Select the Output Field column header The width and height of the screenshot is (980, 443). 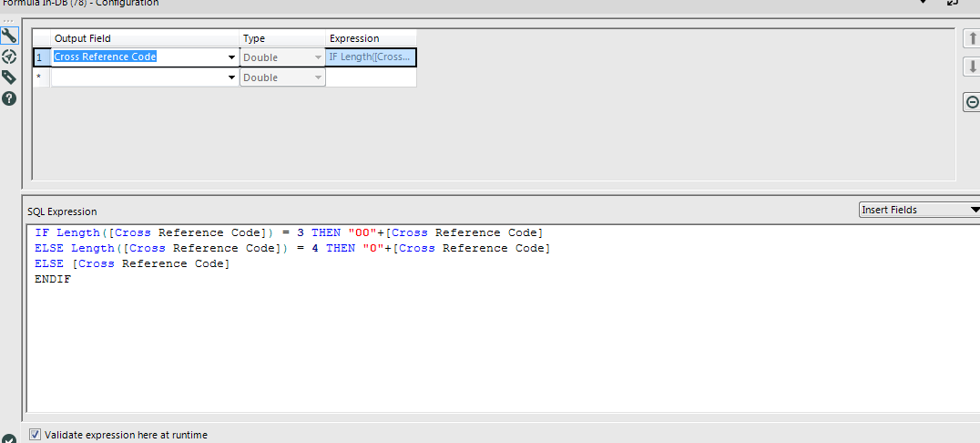[x=146, y=38]
